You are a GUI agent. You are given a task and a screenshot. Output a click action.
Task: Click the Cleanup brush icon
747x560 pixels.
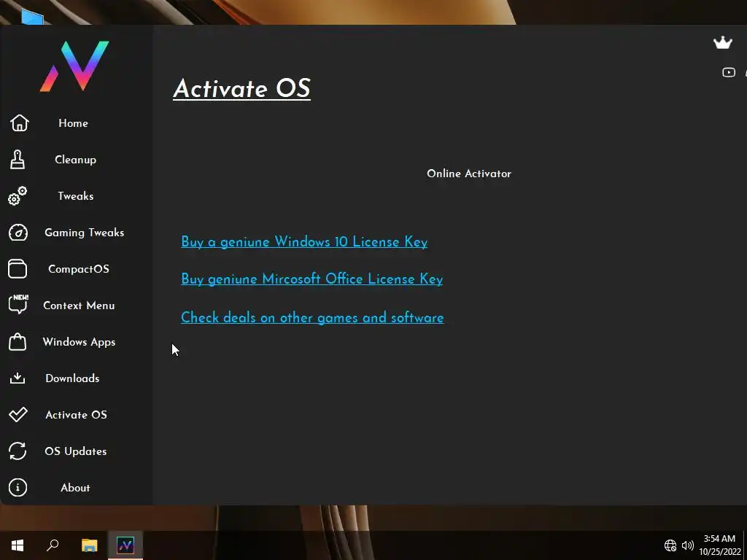tap(18, 160)
